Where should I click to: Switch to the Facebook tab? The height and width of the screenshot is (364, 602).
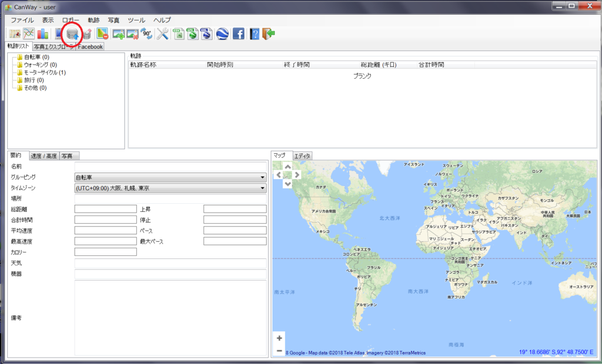point(90,47)
